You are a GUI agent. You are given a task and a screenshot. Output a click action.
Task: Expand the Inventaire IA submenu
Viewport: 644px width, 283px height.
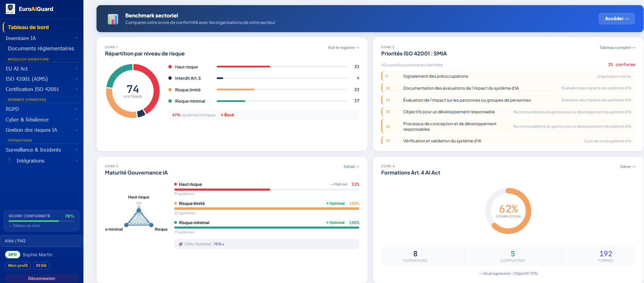click(x=76, y=38)
